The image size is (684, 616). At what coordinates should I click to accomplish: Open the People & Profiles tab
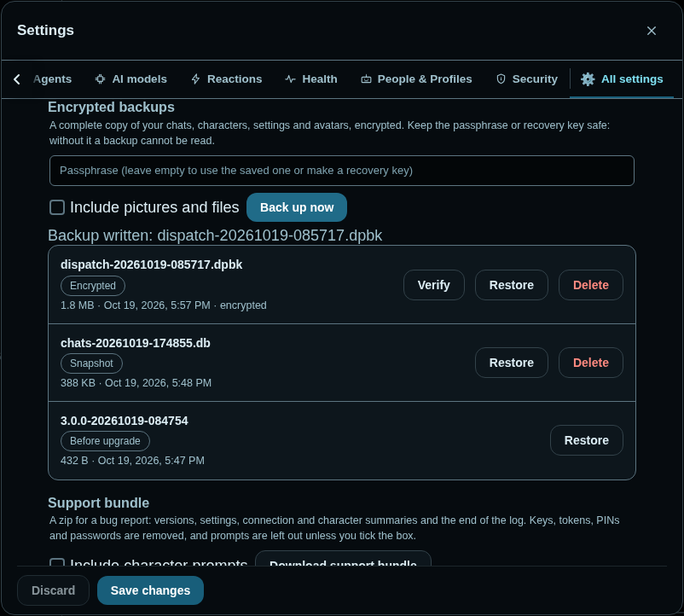416,79
